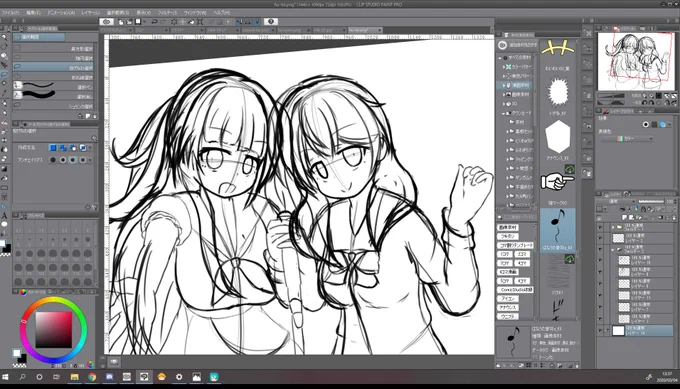The image size is (680, 389).
Task: Choose the New selection creation mode icon
Action: 53,148
